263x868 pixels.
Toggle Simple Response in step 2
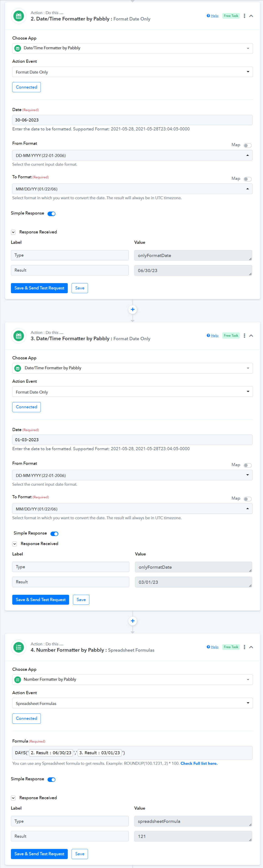click(x=51, y=214)
